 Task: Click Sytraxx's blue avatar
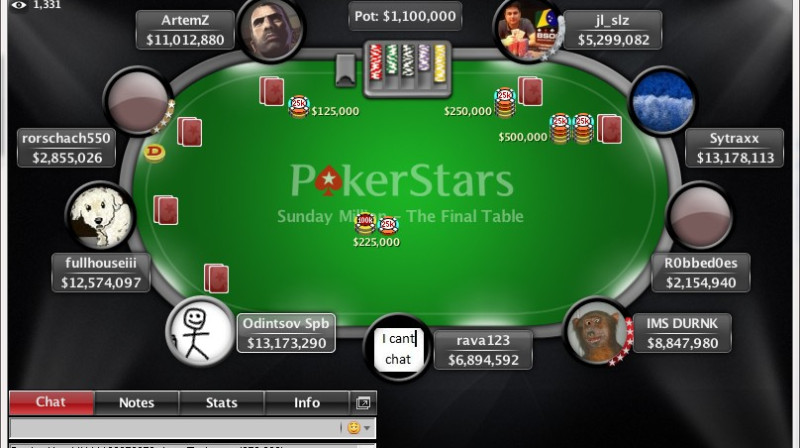[663, 102]
